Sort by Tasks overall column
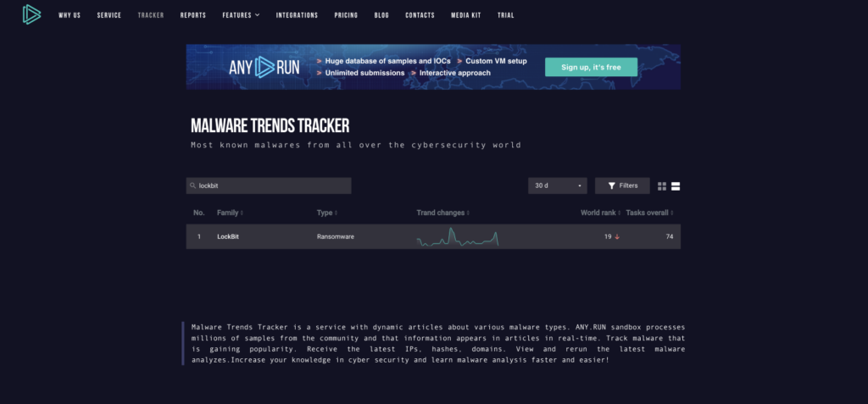The width and height of the screenshot is (868, 404). point(649,213)
